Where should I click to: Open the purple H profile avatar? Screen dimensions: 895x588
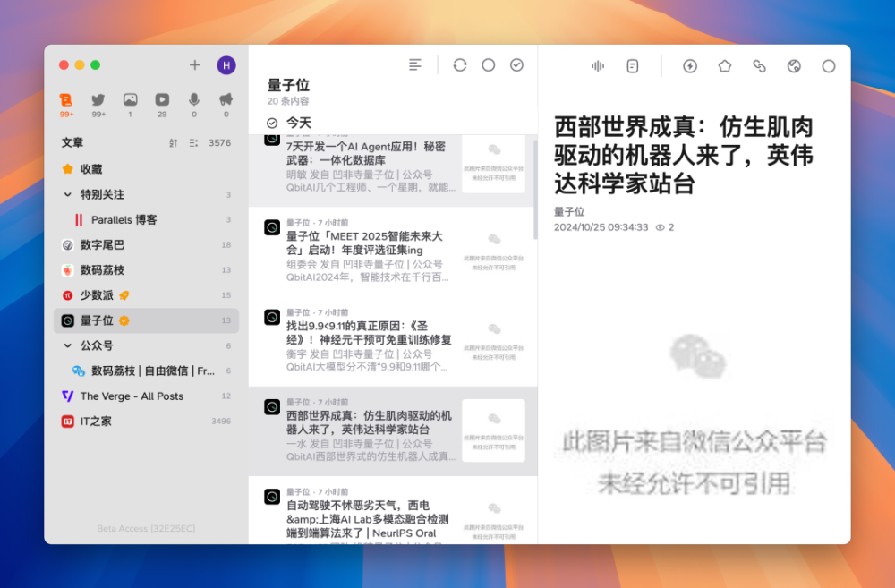pos(226,65)
